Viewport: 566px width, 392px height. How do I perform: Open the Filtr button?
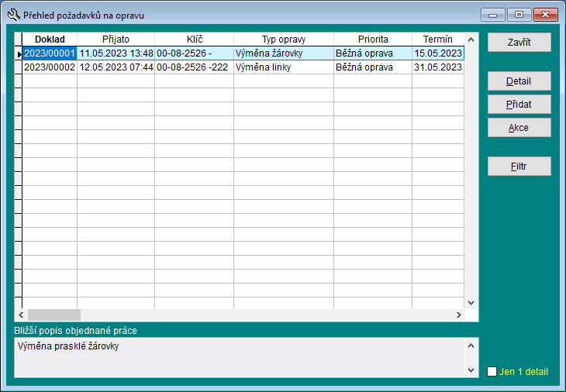[519, 167]
